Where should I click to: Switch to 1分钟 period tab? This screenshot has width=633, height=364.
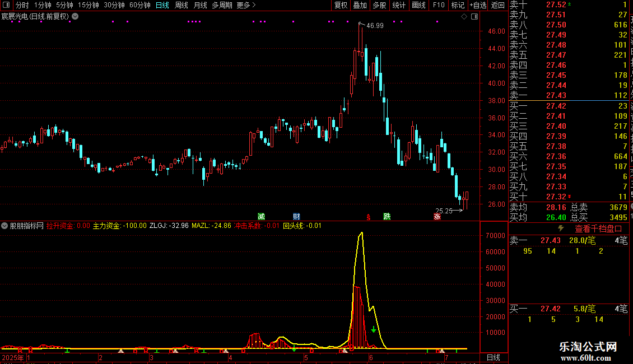click(x=43, y=5)
